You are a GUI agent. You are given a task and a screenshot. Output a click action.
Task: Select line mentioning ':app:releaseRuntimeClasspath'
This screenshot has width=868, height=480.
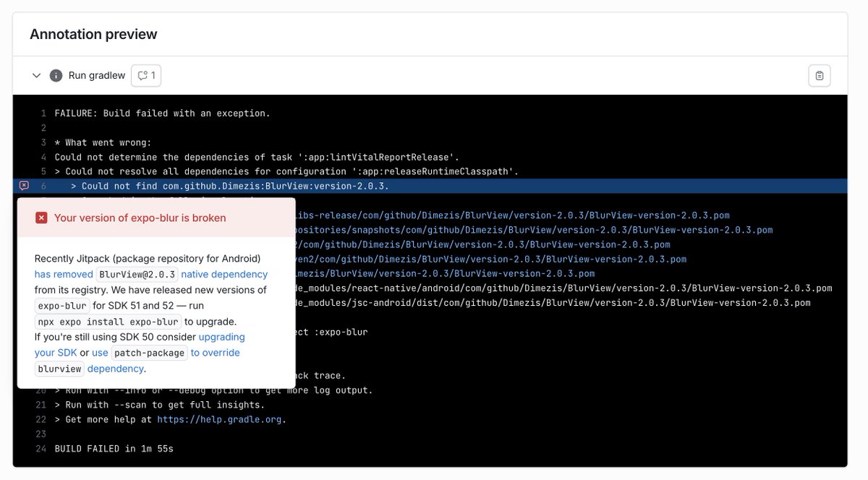[286, 171]
